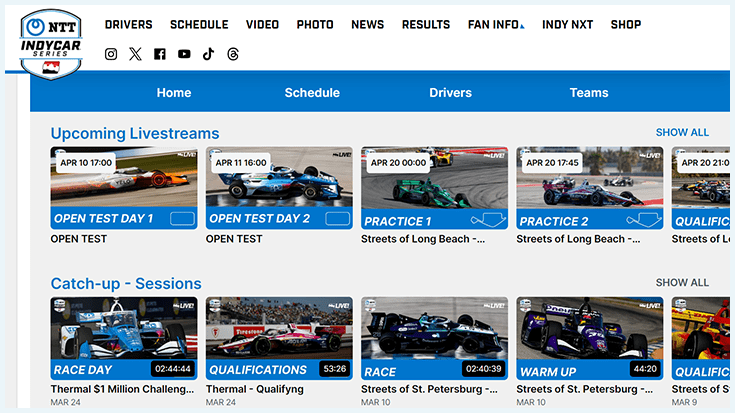Click the Upcoming Livestreams heading
Screen dimensions: 735x413
pos(135,134)
